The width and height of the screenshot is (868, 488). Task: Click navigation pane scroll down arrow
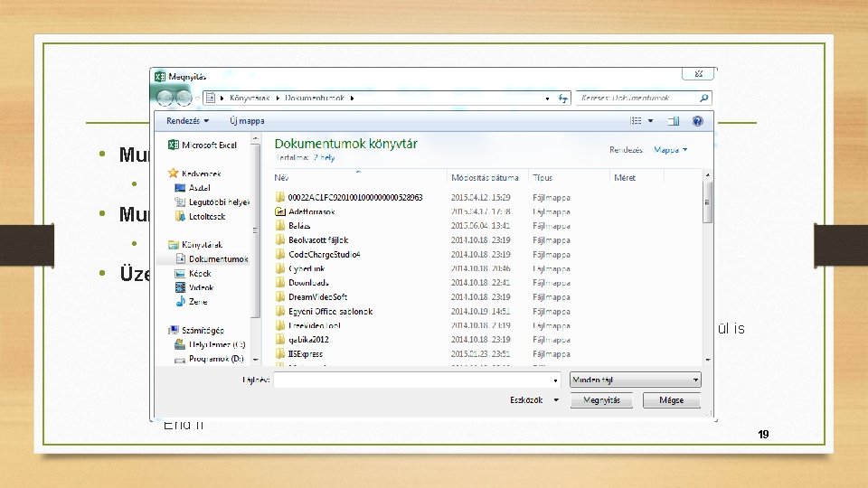255,360
